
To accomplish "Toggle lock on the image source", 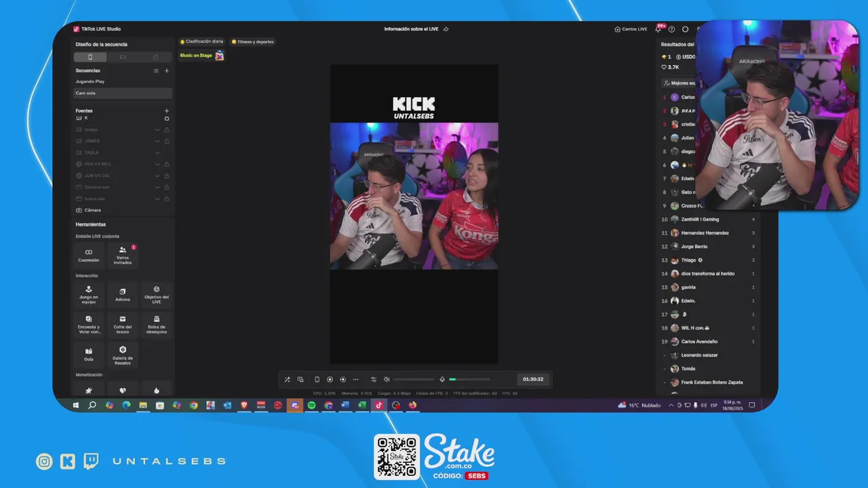I will click(x=167, y=129).
